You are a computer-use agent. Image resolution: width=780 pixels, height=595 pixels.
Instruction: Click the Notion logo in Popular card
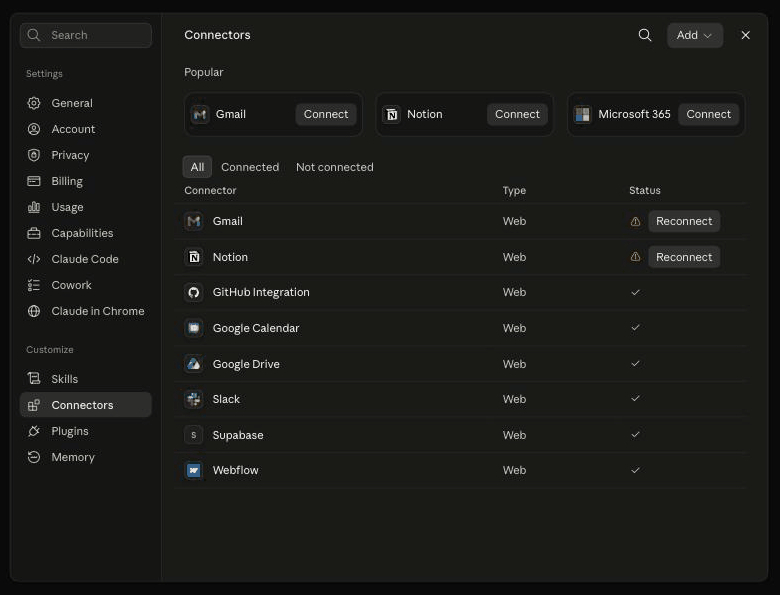click(391, 114)
